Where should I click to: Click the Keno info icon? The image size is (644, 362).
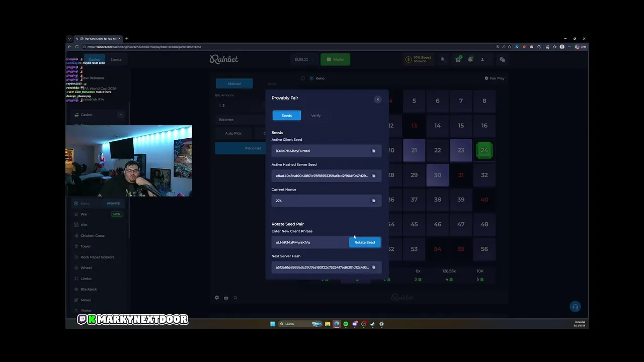click(303, 78)
